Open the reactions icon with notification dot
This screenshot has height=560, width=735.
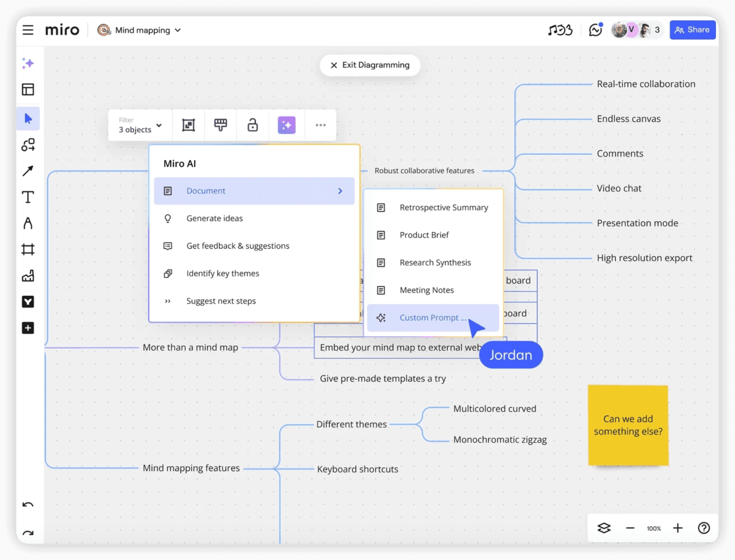595,30
